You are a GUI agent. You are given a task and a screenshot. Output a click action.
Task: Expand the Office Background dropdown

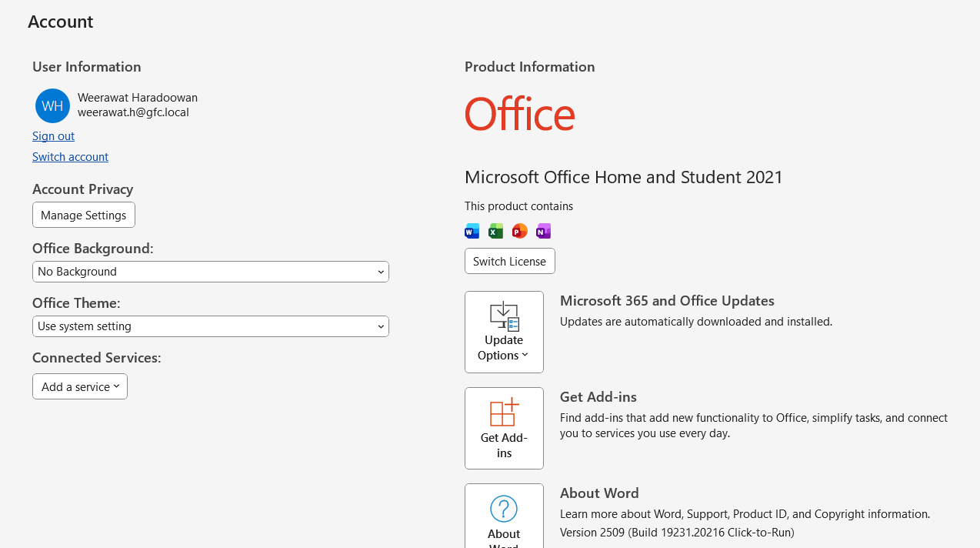[210, 272]
